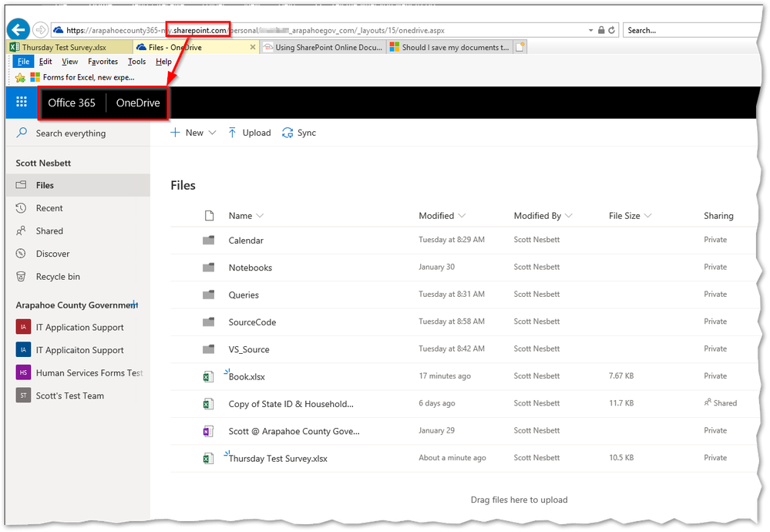
Task: Click the Office 365 header link
Action: pos(72,103)
